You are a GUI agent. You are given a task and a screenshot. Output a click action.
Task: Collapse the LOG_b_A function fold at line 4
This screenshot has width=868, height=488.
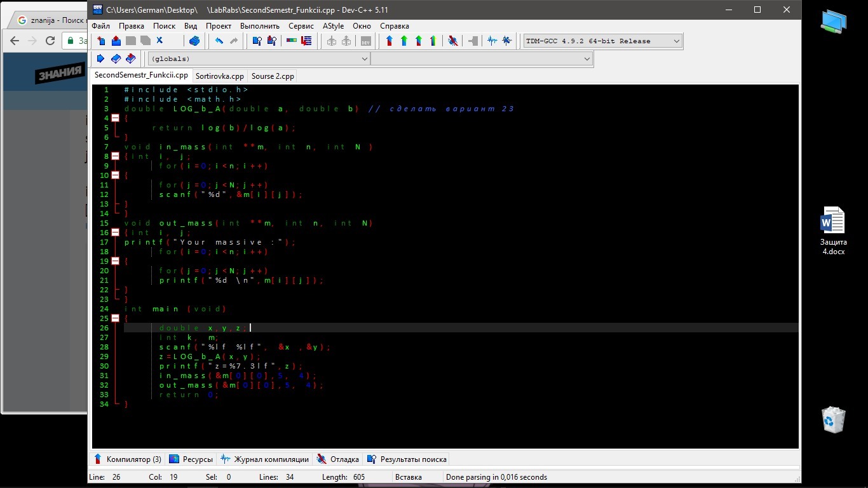click(115, 118)
